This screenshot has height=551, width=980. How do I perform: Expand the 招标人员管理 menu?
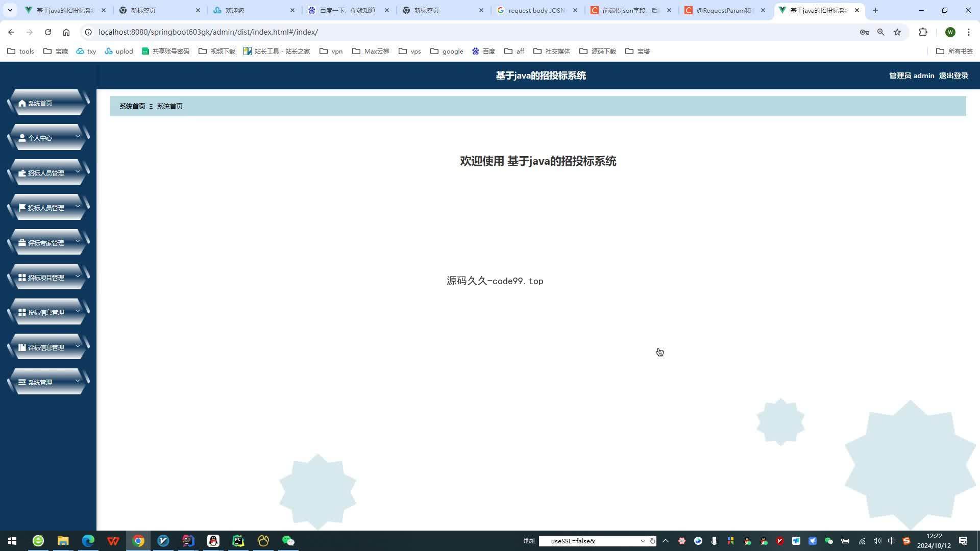(48, 173)
